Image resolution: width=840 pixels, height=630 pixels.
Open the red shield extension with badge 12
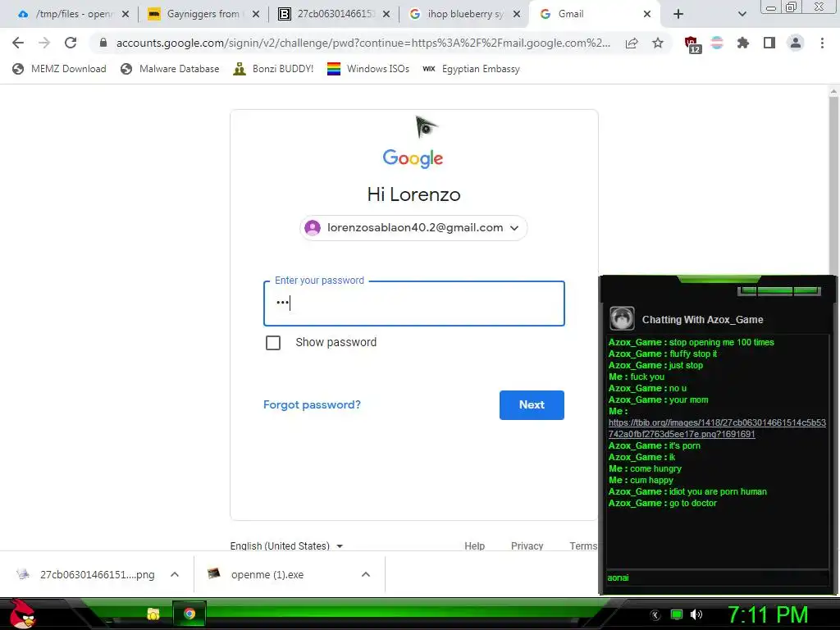click(692, 44)
